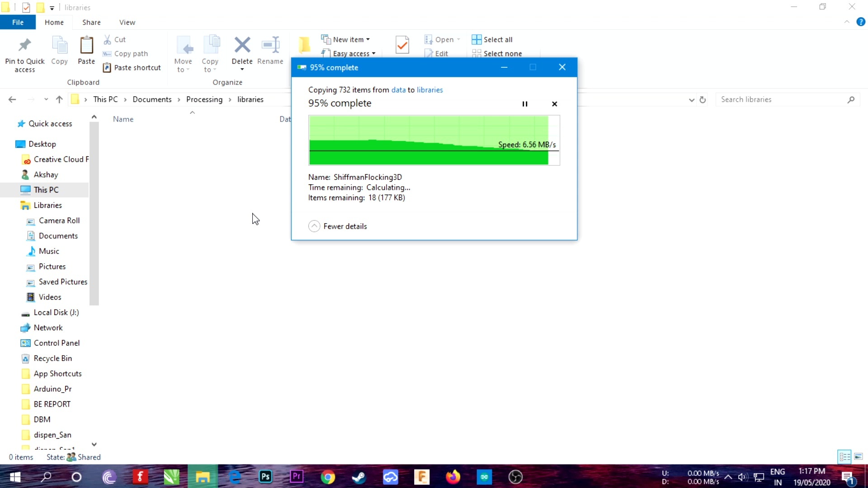
Task: Open Photoshop from the taskbar
Action: pos(265,477)
